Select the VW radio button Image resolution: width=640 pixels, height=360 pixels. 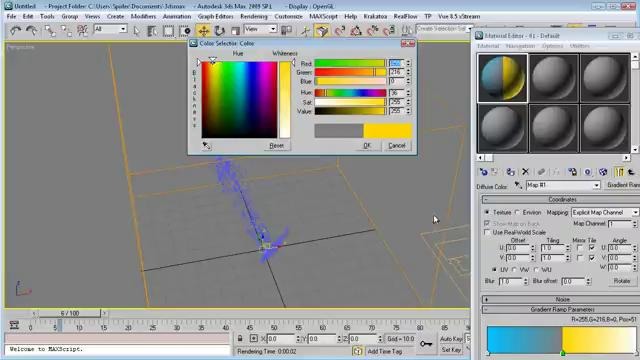pyautogui.click(x=514, y=270)
